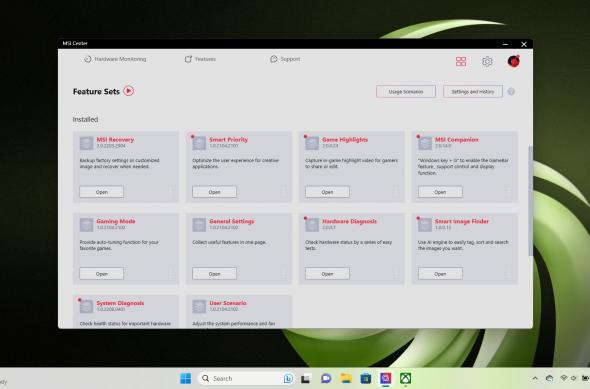The height and width of the screenshot is (389, 590).
Task: Click the Smart Priority title
Action: click(x=228, y=140)
